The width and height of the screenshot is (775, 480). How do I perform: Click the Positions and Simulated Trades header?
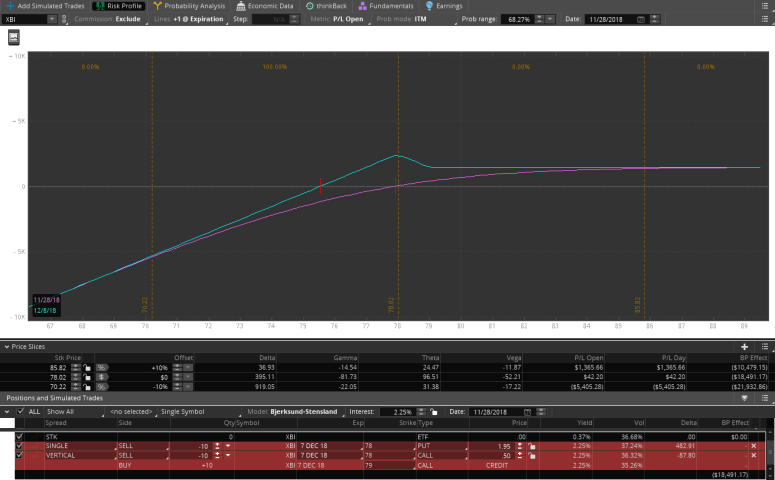coord(54,398)
